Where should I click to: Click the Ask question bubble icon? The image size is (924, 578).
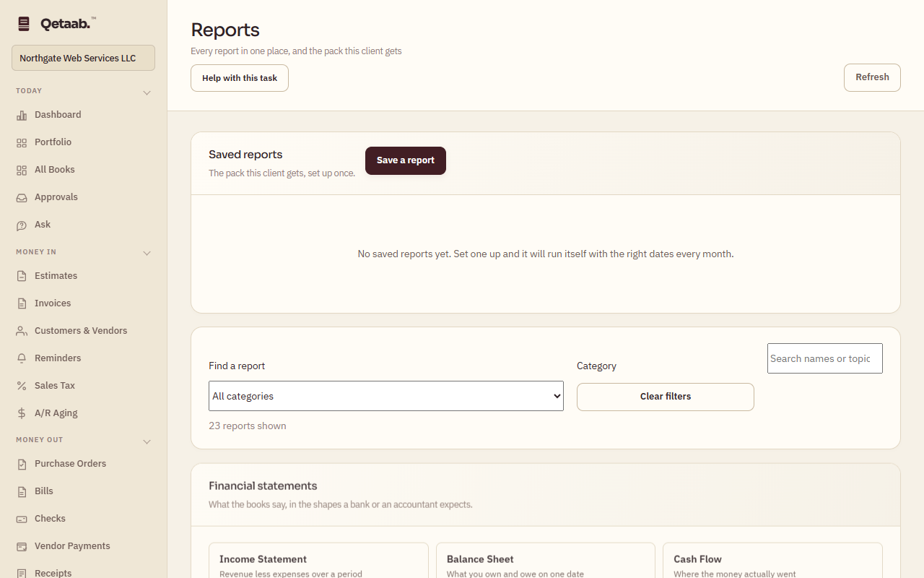[22, 225]
